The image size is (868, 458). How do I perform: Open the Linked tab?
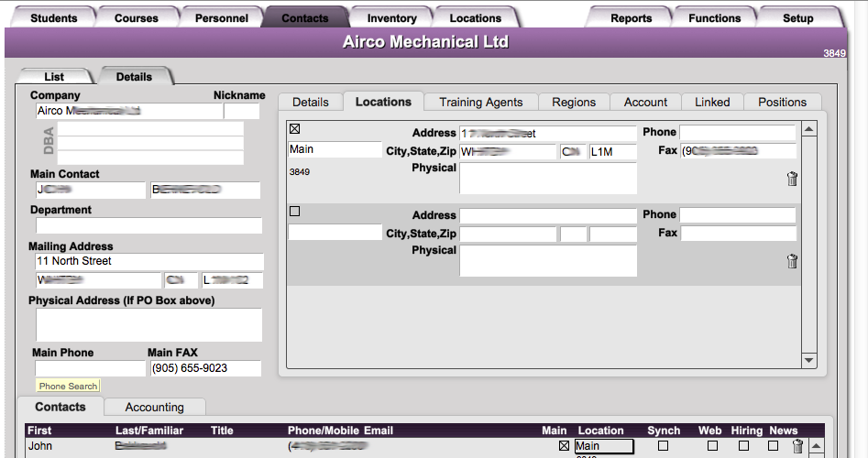[712, 102]
